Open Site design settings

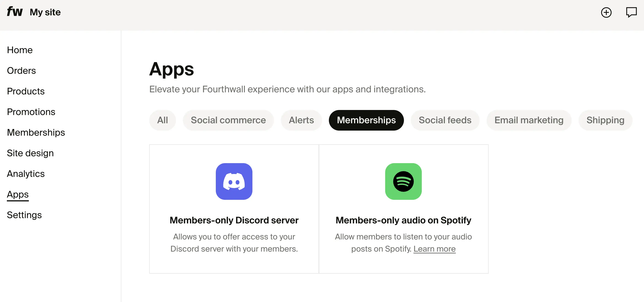pos(30,153)
